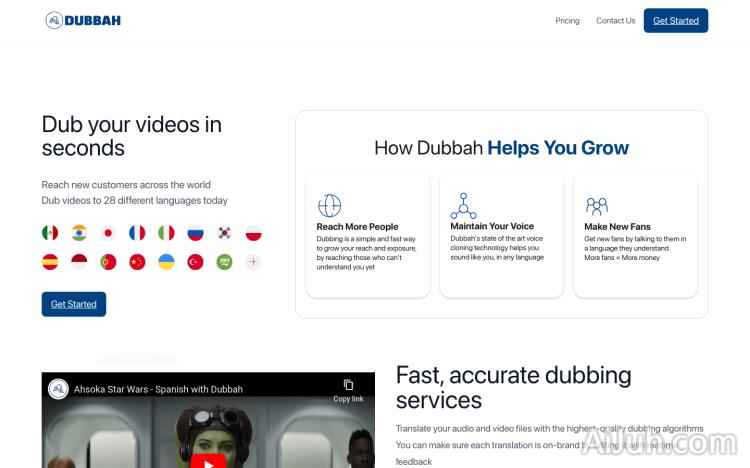The width and height of the screenshot is (750, 468).
Task: Click the people icon above Make New Fans
Action: click(597, 206)
